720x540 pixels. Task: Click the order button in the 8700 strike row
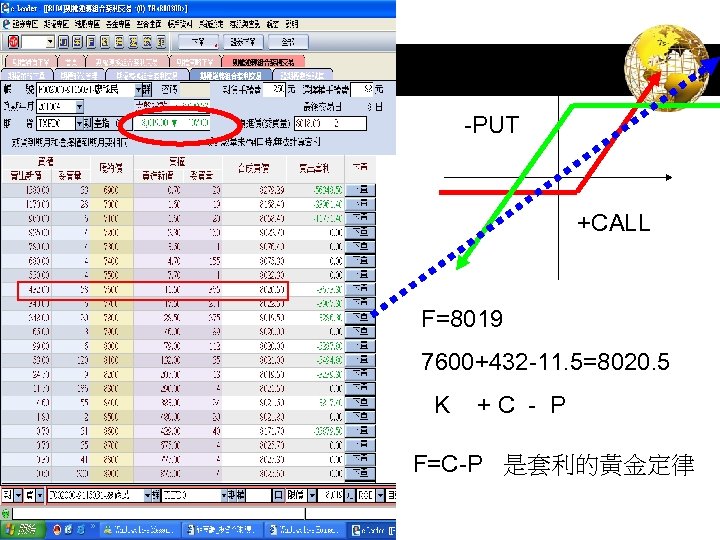click(360, 445)
